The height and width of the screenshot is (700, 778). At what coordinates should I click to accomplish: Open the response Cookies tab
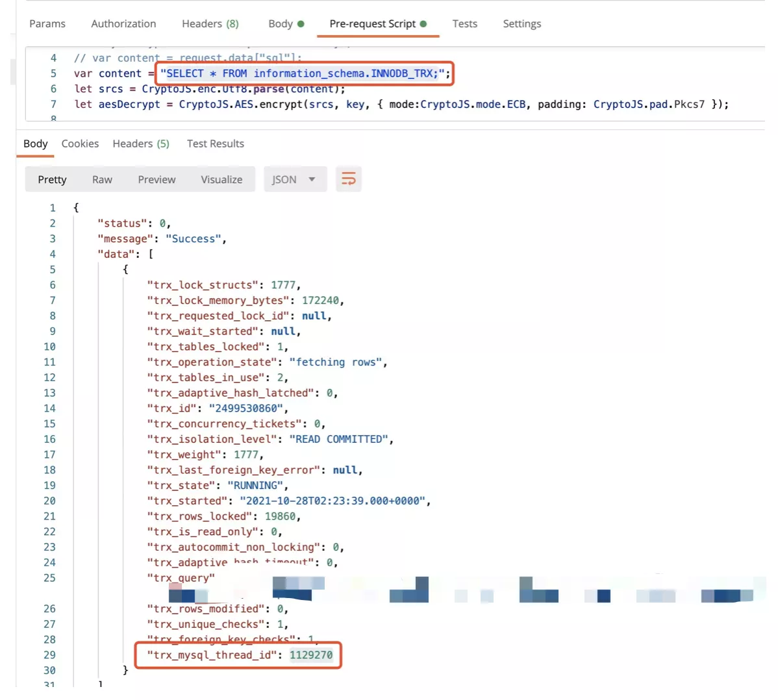80,144
